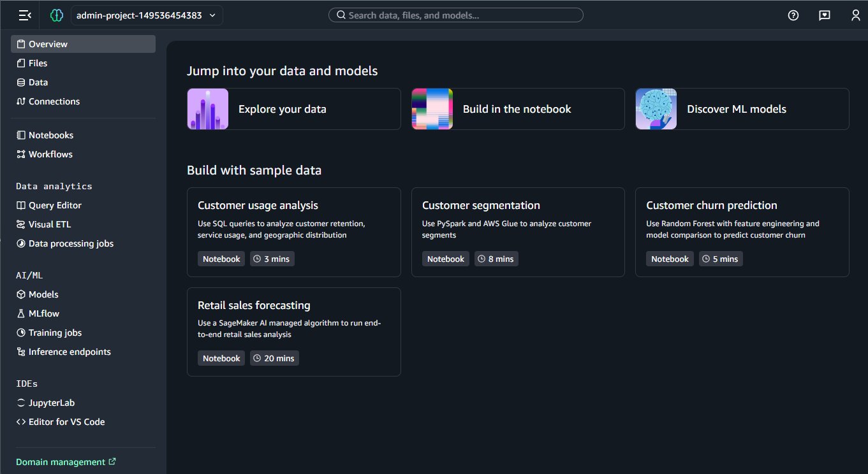Image resolution: width=868 pixels, height=474 pixels.
Task: Open the user profile icon
Action: pos(856,15)
